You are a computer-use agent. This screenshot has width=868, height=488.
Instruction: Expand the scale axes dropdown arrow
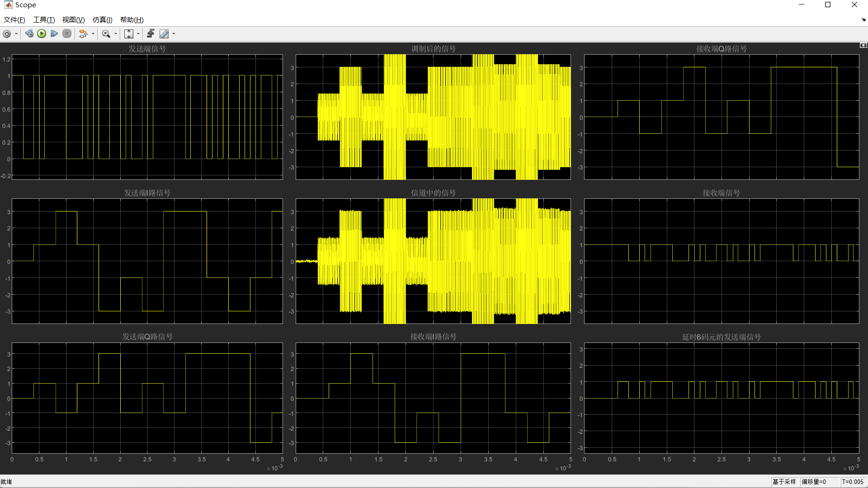138,34
